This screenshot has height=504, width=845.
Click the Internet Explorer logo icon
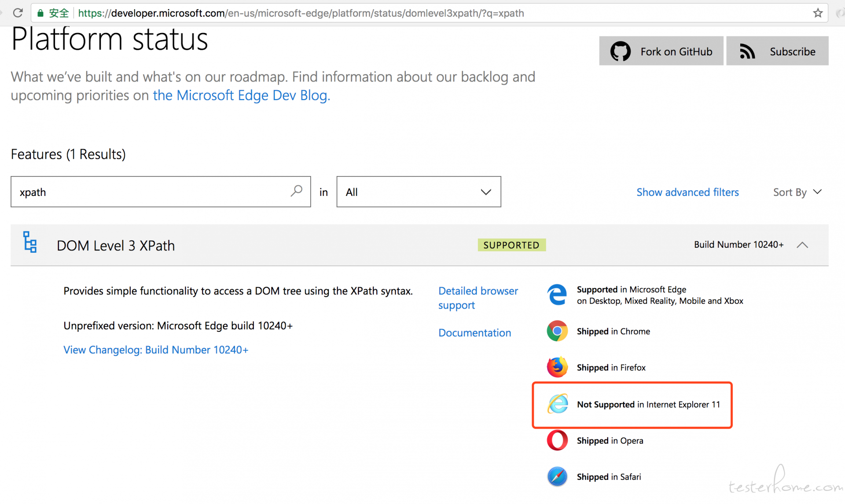pyautogui.click(x=558, y=404)
